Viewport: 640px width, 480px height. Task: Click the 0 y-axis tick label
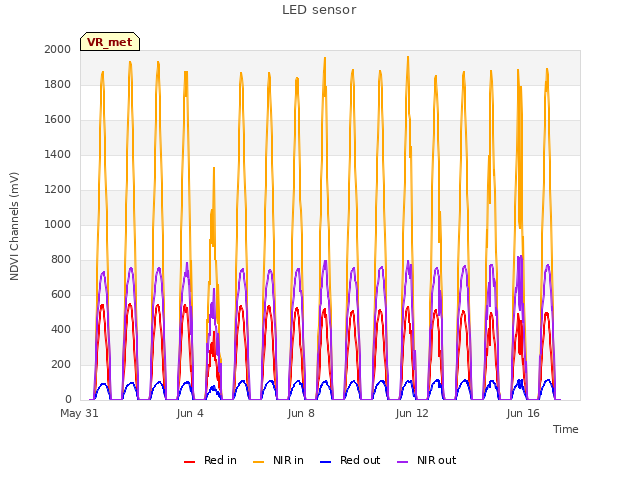coord(68,400)
